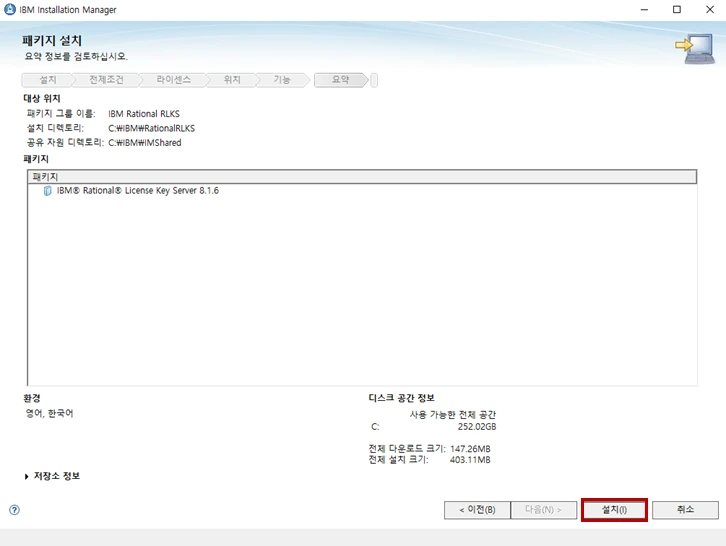
Task: Cancel installation with the 취소 button
Action: point(685,510)
